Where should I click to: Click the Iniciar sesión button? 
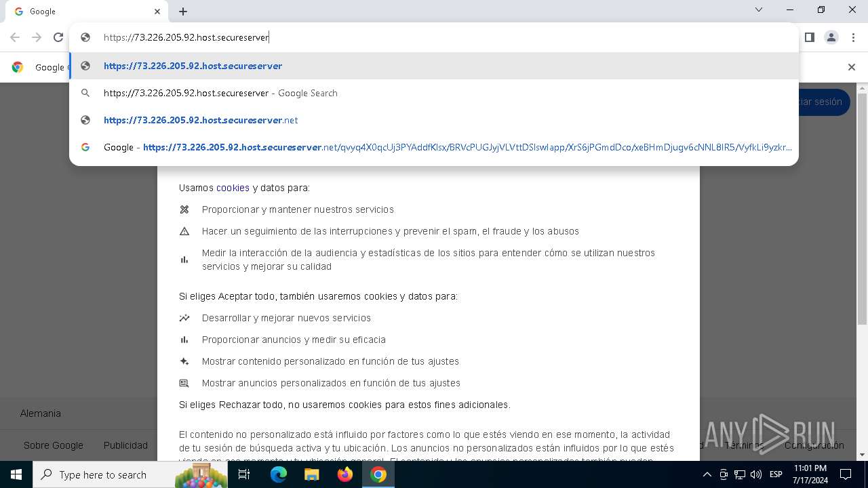point(819,102)
